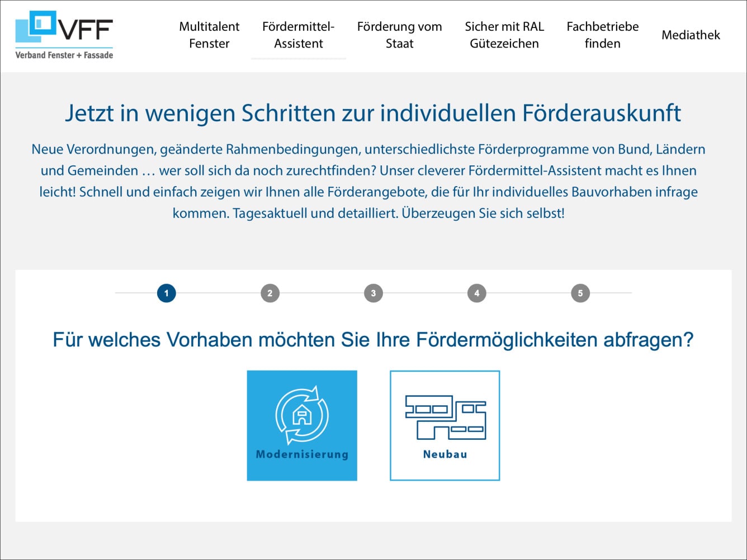Open the Fördermittel-Assistent menu item
The image size is (747, 560).
[299, 35]
